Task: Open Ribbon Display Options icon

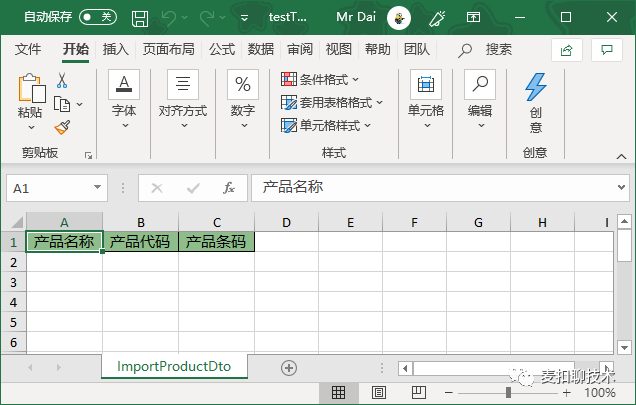Action: click(473, 17)
